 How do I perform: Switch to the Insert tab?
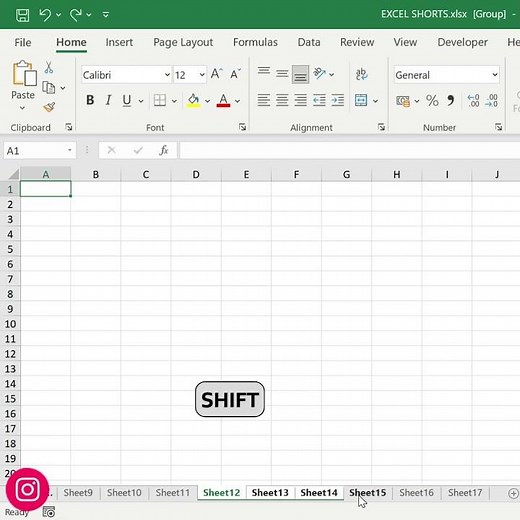click(119, 42)
